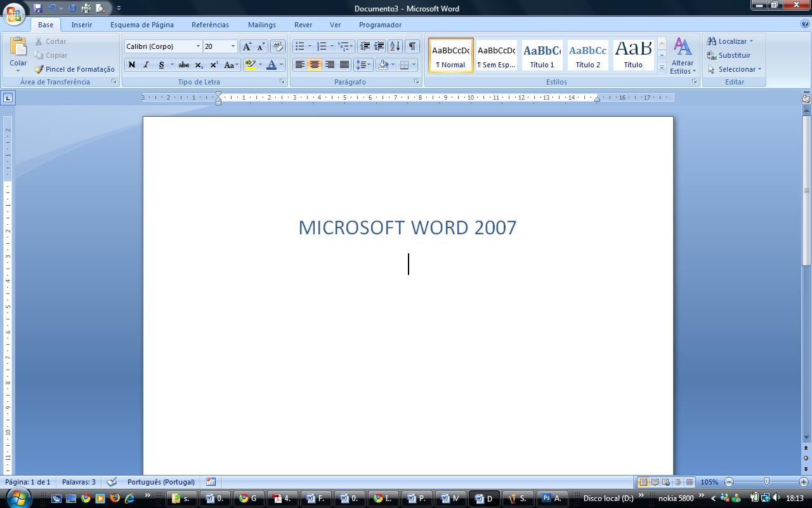Toggle show paragraph marks (¶)
This screenshot has height=508, width=812.
pyautogui.click(x=412, y=46)
